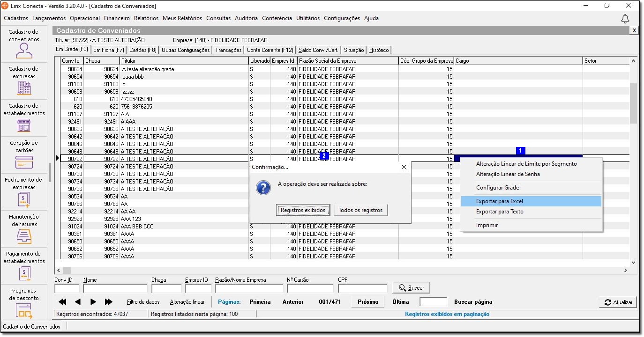Open Fechamento de empresas sidebar icon
The height and width of the screenshot is (337, 644).
point(24,199)
